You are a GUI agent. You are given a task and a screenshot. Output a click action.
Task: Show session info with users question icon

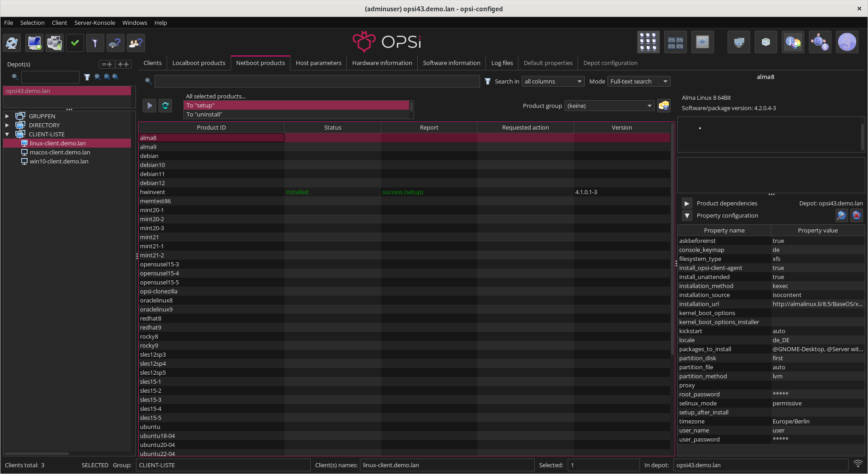pyautogui.click(x=135, y=43)
